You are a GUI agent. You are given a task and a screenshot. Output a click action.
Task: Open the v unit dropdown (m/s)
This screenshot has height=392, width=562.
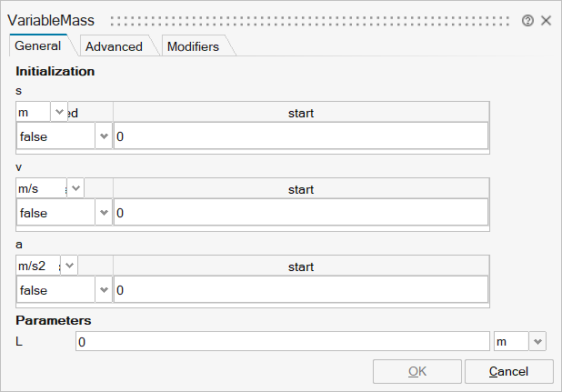(75, 188)
